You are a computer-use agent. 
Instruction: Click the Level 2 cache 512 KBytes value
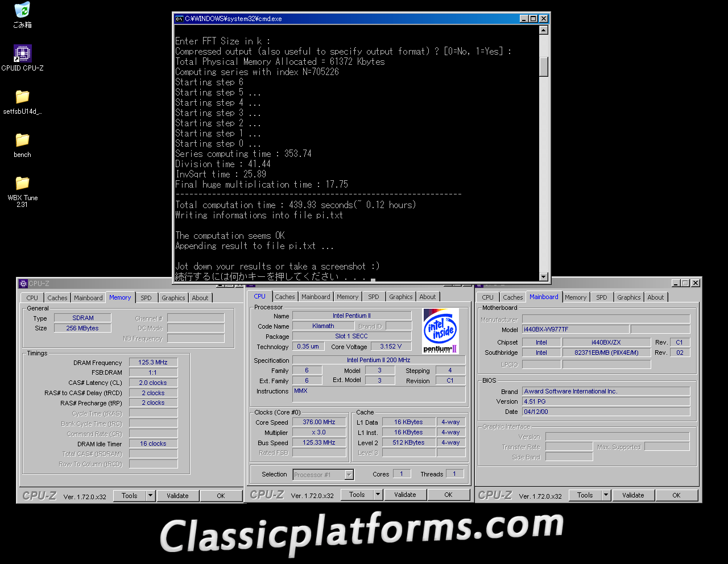pyautogui.click(x=408, y=442)
